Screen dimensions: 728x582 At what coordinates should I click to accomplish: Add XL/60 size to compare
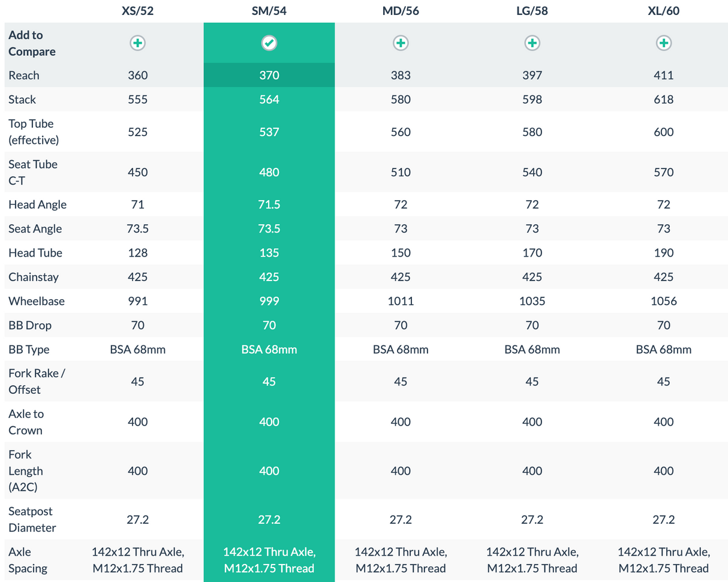663,43
